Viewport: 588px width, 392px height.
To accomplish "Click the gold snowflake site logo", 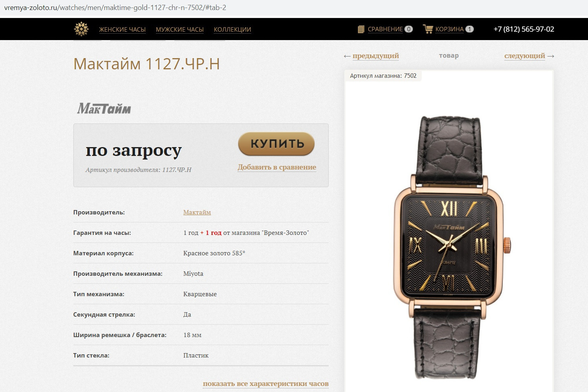I will (81, 29).
